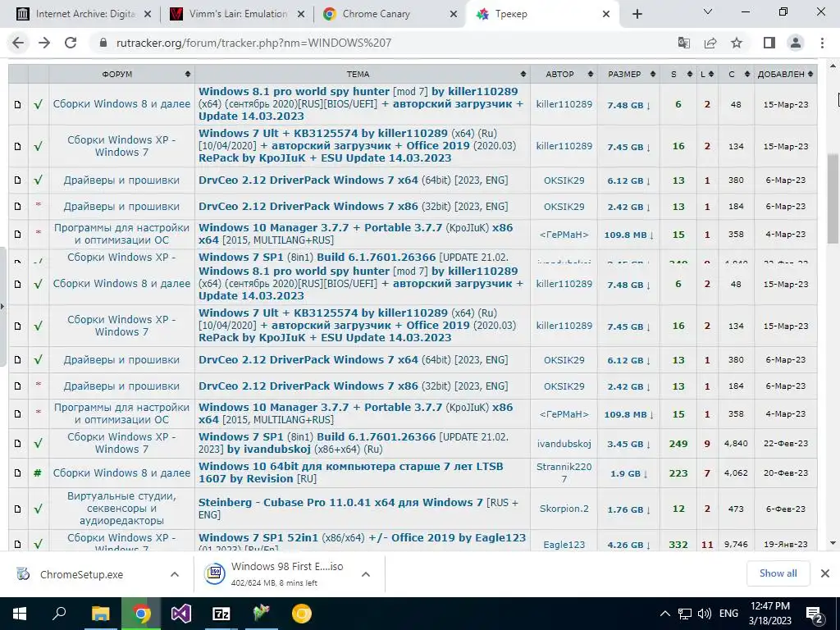The image size is (840, 630).
Task: Open the Translate this page icon
Action: [x=684, y=43]
